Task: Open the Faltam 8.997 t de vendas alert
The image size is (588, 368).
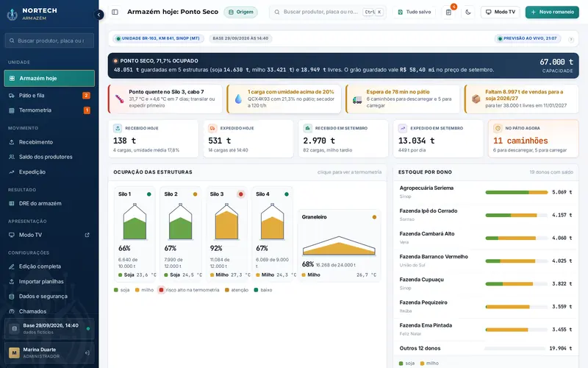Action: (521, 99)
